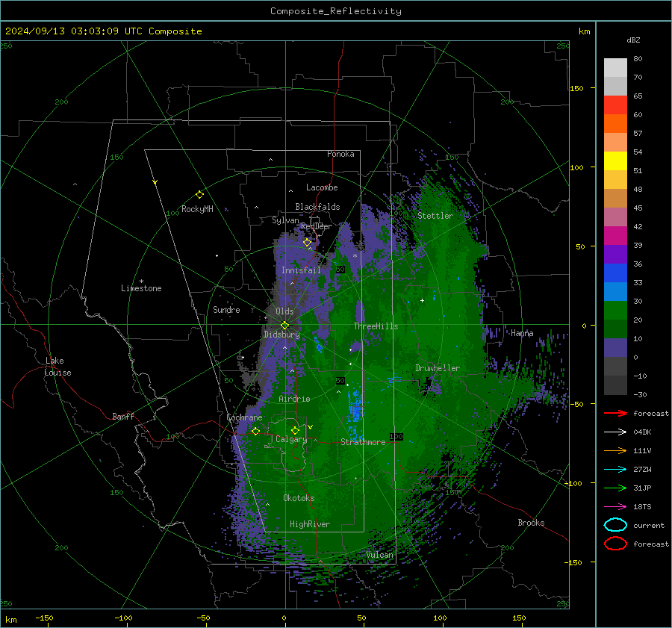Click the Hanna label
The width and height of the screenshot is (672, 628).
tap(522, 333)
